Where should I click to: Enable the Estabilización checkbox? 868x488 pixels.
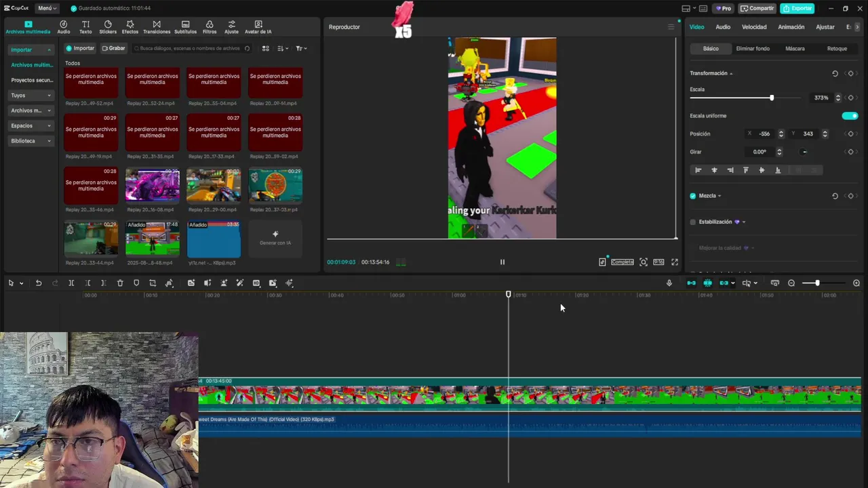[693, 222]
